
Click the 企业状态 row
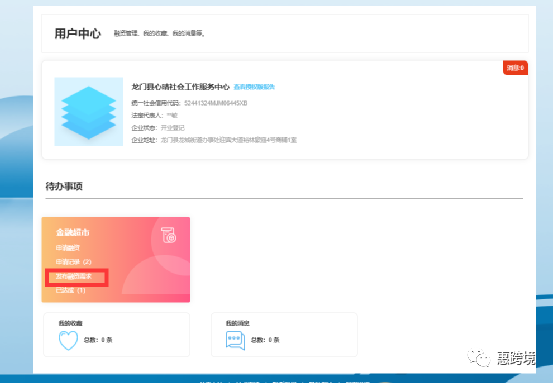coord(158,128)
